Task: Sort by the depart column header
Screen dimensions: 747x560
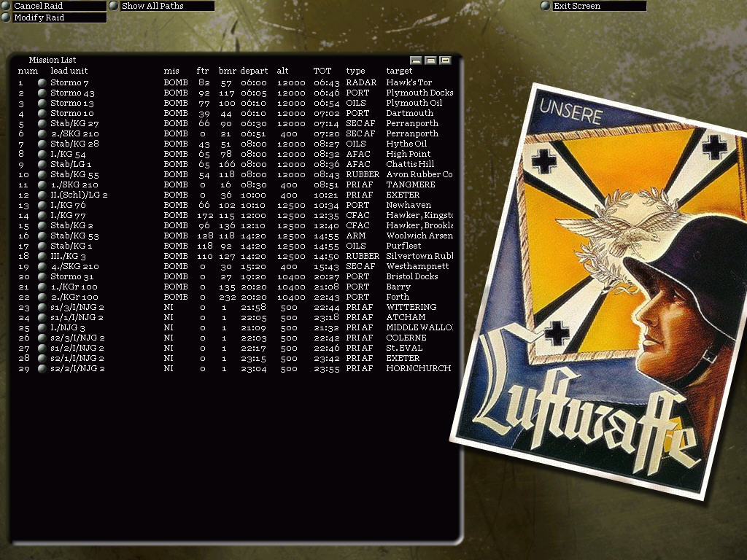Action: pos(254,71)
